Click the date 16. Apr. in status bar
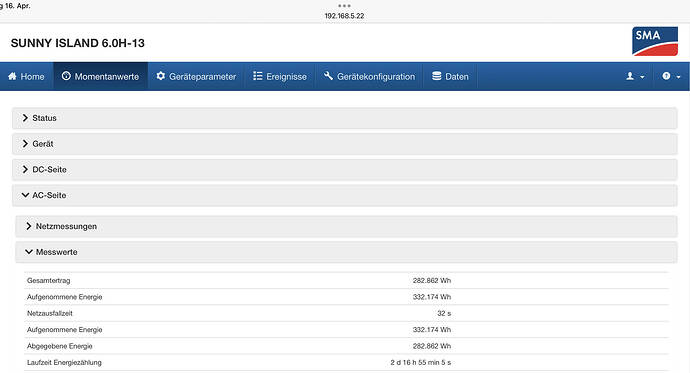This screenshot has height=373, width=690. [18, 6]
